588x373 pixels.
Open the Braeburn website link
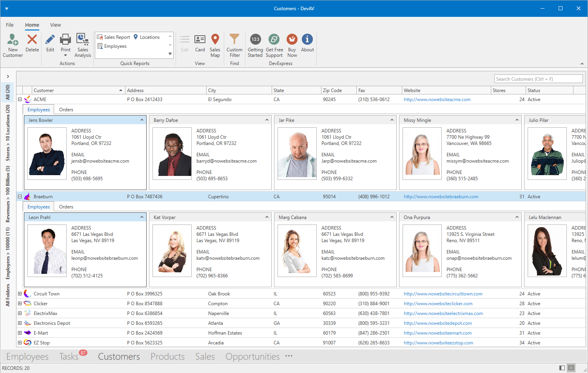click(x=441, y=197)
